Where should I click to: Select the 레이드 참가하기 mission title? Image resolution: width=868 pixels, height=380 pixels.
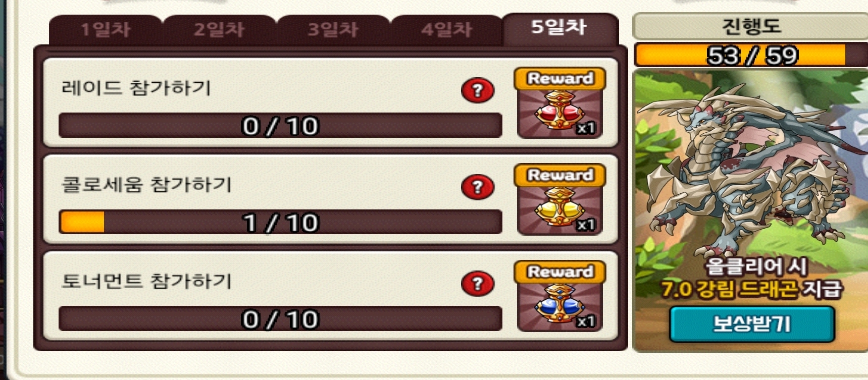(136, 88)
